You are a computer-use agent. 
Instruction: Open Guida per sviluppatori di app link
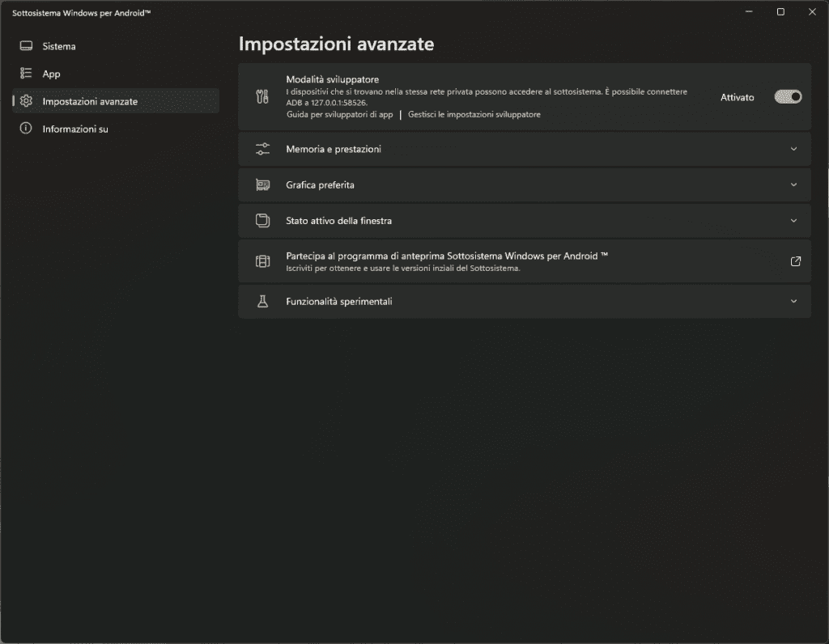[x=339, y=115]
